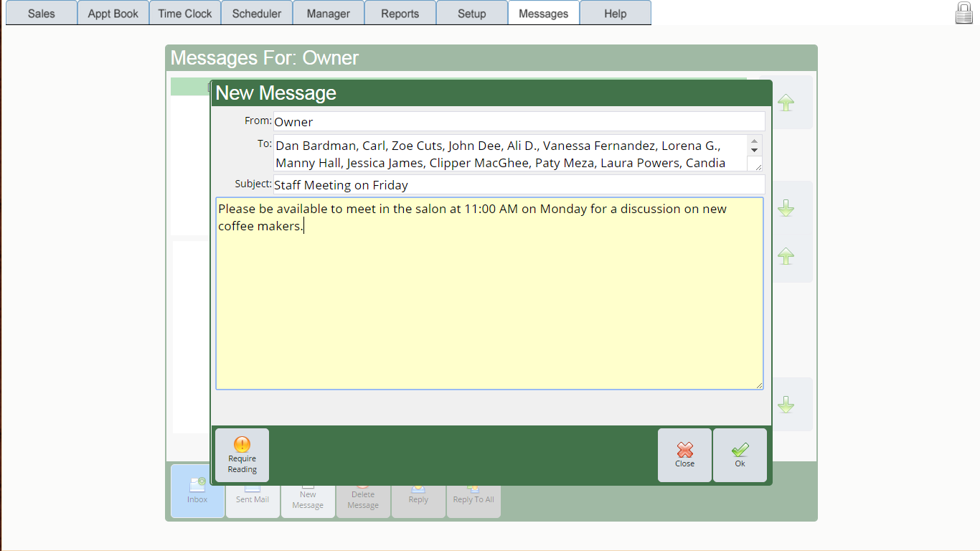Open the Inbox folder
This screenshot has height=551, width=980.
pos(197,491)
